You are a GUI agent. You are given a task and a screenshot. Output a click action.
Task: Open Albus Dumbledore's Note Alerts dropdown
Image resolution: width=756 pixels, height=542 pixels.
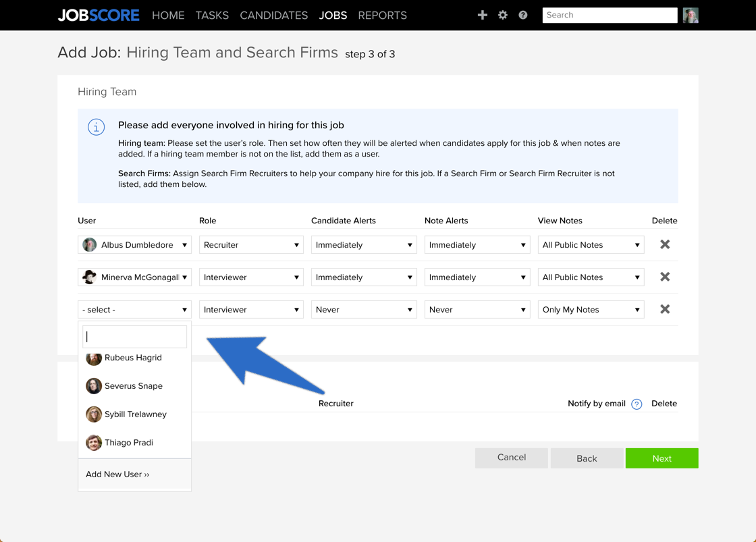coord(477,244)
